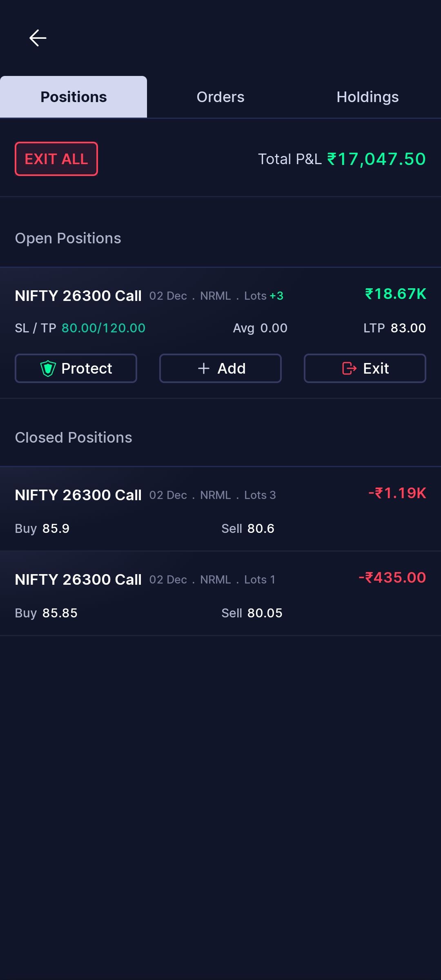441x980 pixels.
Task: Click the green shield Protect icon
Action: (48, 369)
